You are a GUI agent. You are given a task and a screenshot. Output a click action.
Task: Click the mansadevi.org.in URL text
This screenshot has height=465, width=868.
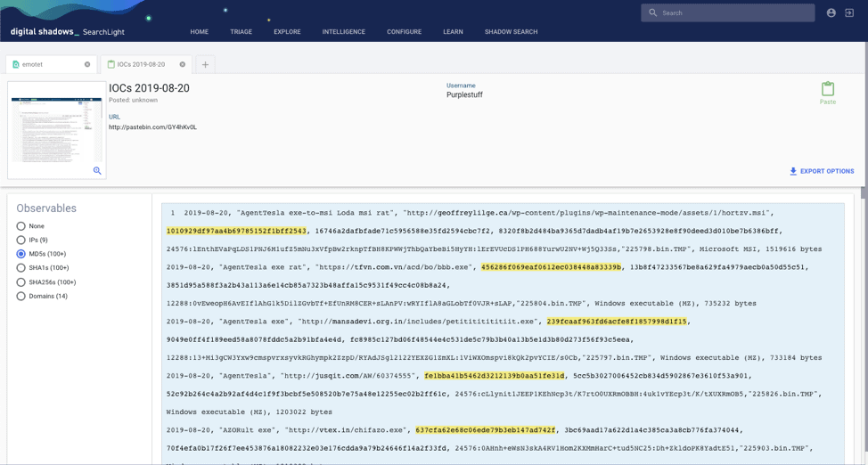tap(419, 321)
